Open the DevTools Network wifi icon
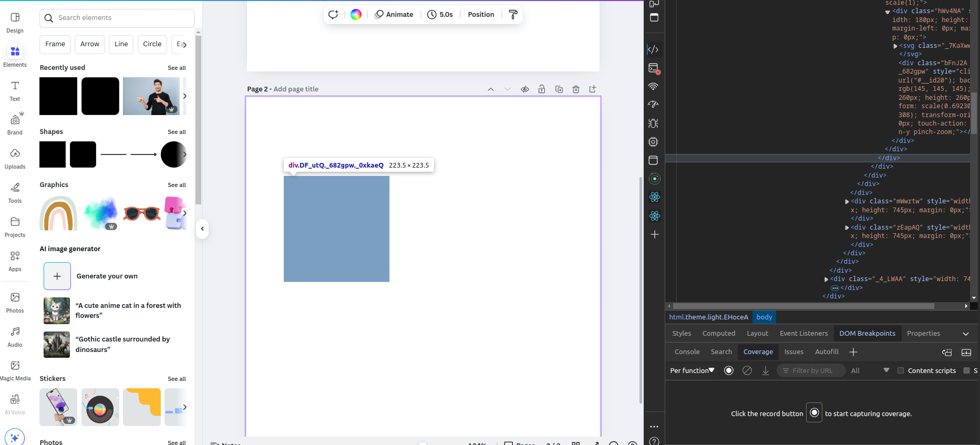Image resolution: width=980 pixels, height=445 pixels. pyautogui.click(x=653, y=86)
